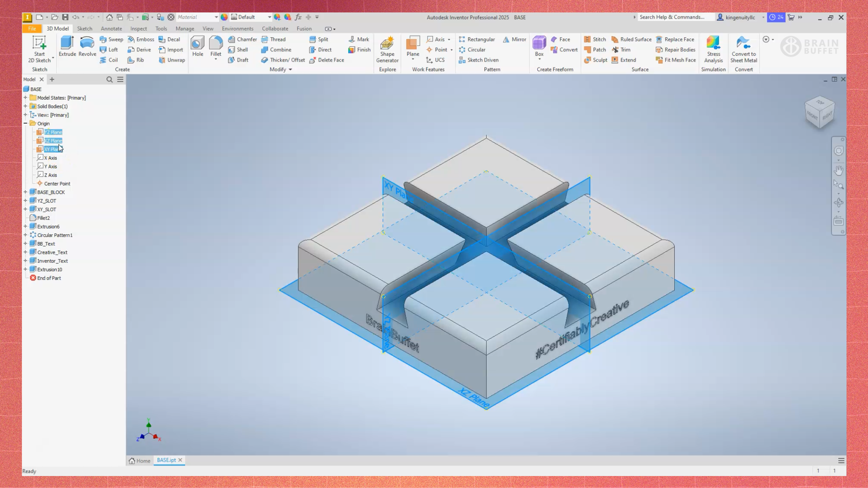Click the Mirror pattern tool
This screenshot has height=488, width=868.
click(514, 39)
